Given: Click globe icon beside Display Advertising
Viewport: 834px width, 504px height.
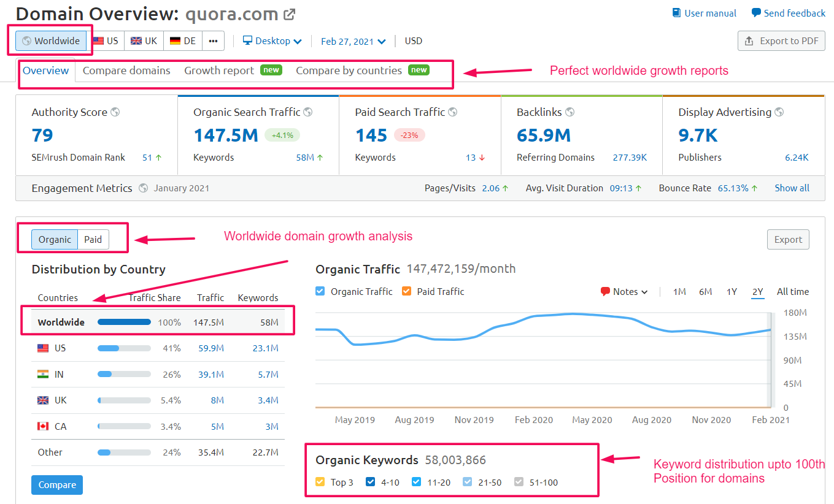Looking at the screenshot, I should [779, 112].
